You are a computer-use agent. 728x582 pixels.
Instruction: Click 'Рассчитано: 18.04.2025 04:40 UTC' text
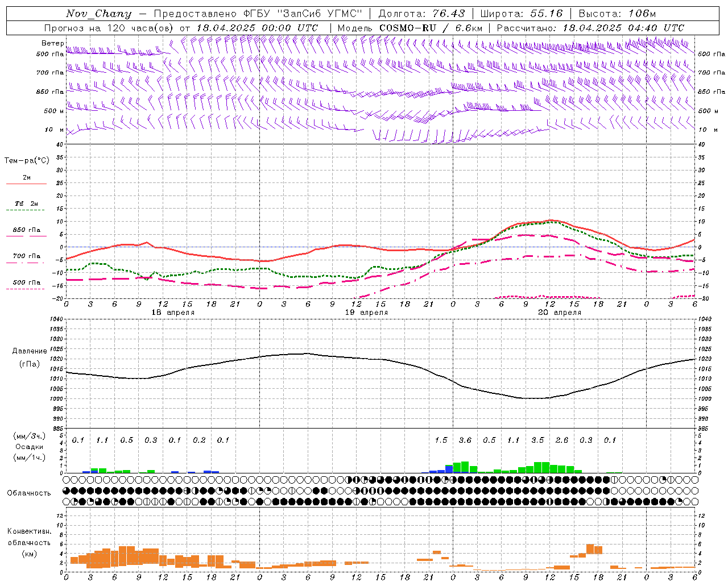(590, 28)
